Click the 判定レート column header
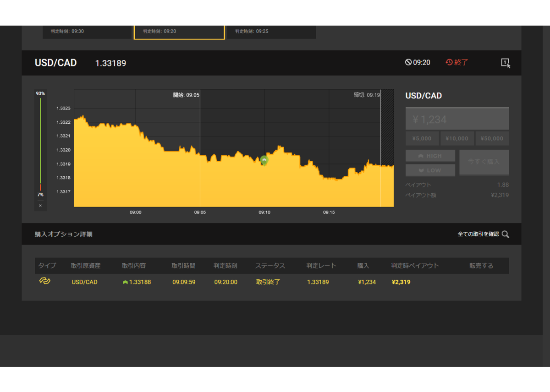Image resolution: width=550 pixels, height=392 pixels. 321,266
